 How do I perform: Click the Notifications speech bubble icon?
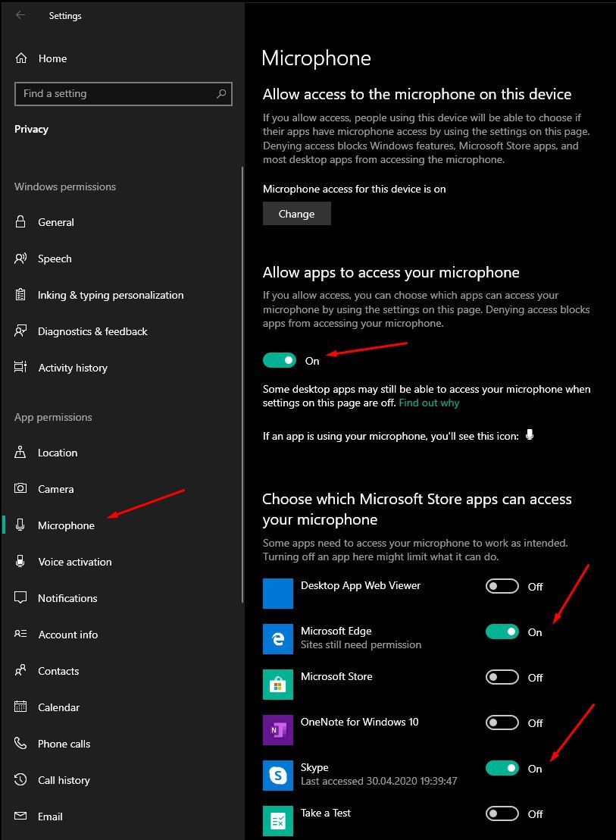click(x=20, y=597)
